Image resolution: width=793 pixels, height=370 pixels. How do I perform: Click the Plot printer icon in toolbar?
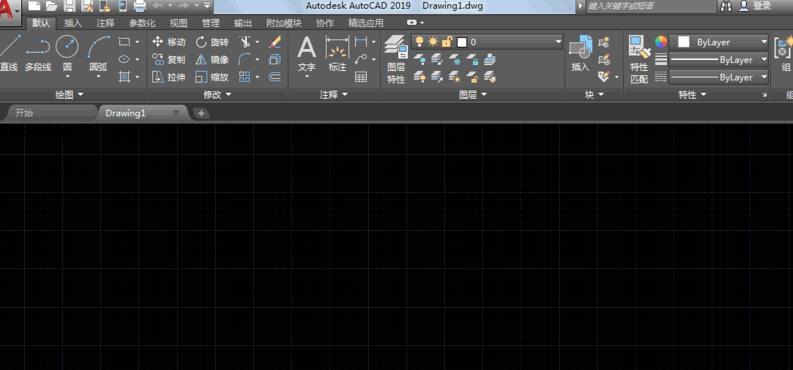[x=140, y=6]
